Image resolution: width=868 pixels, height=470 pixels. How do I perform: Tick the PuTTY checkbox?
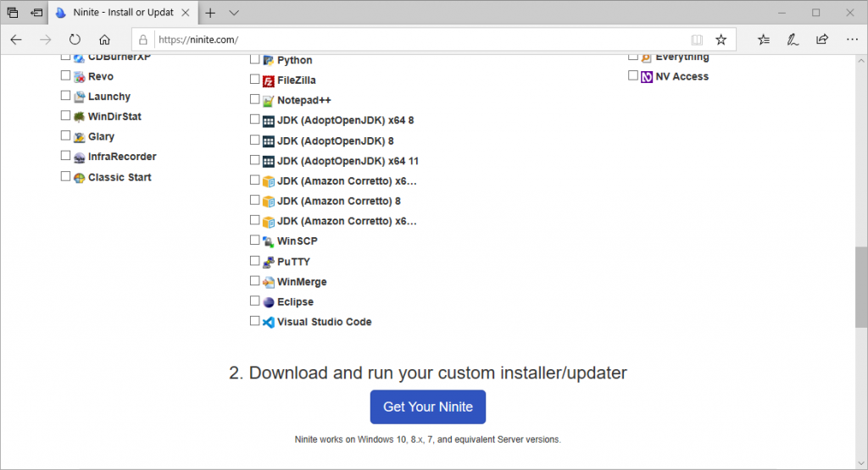[254, 261]
